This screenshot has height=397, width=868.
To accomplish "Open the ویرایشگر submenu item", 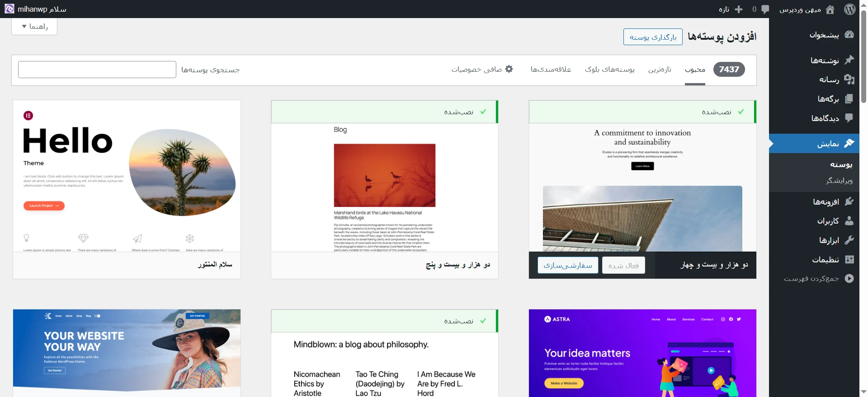I will pyautogui.click(x=839, y=181).
